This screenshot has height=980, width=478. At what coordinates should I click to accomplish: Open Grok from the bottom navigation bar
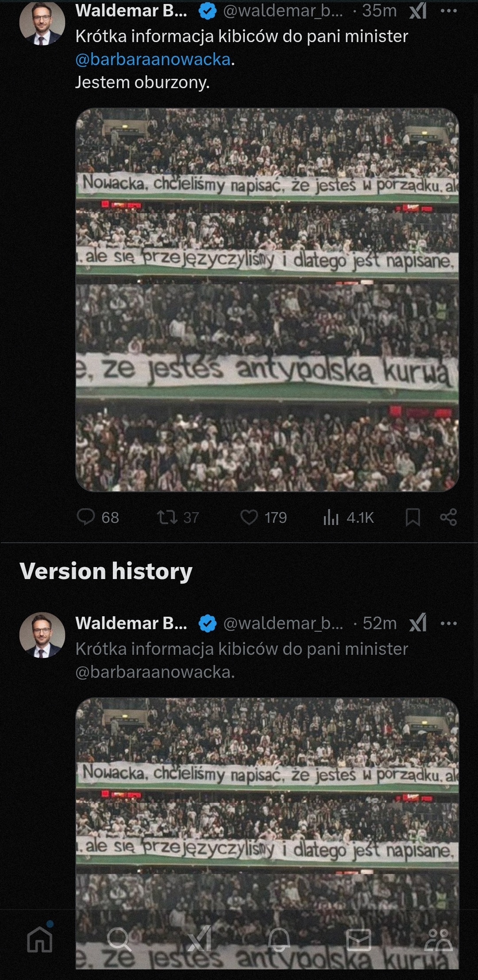[x=199, y=938]
